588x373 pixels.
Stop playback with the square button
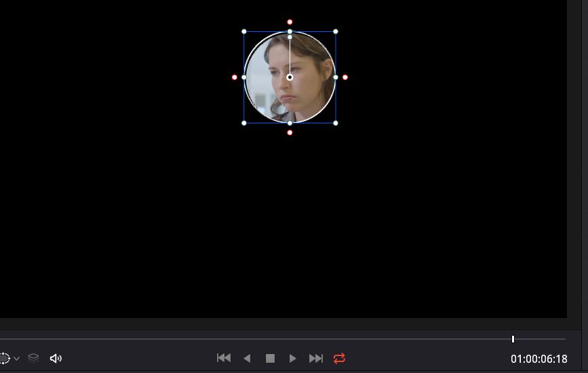pos(270,358)
